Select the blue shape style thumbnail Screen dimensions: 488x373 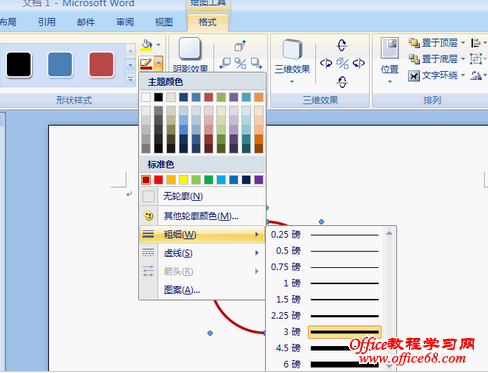[x=60, y=65]
